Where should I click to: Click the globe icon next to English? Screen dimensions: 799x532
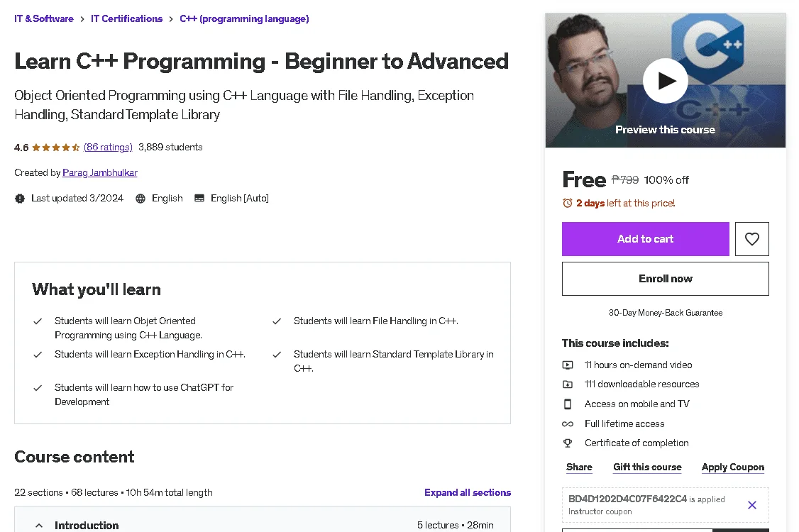[x=140, y=198]
